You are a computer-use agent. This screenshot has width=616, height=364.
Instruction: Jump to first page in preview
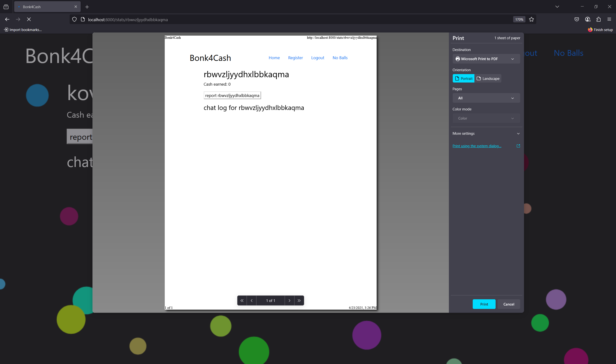[242, 300]
